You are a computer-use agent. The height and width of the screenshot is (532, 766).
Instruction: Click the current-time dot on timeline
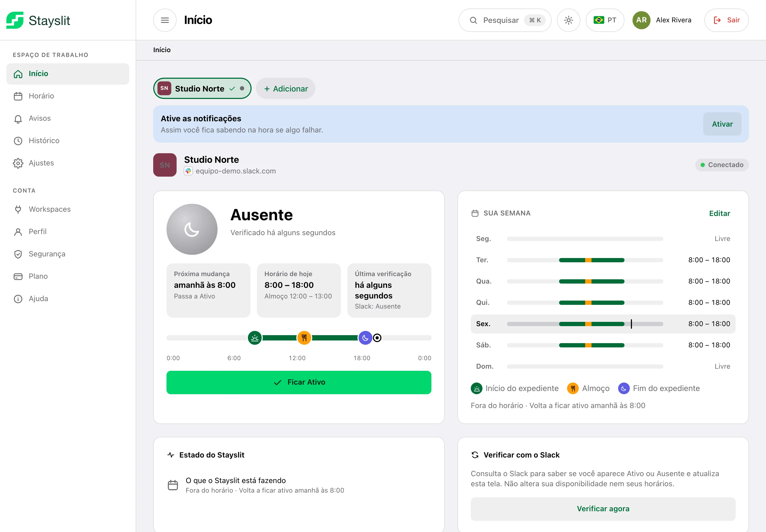(377, 338)
